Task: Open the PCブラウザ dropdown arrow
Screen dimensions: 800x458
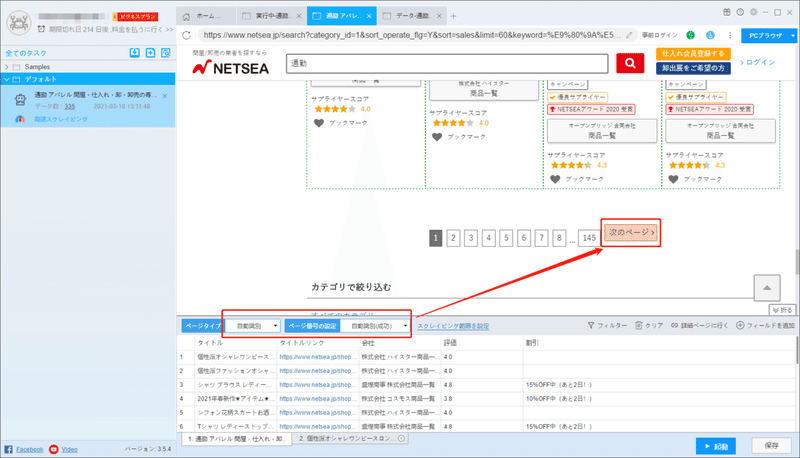Action: click(792, 36)
